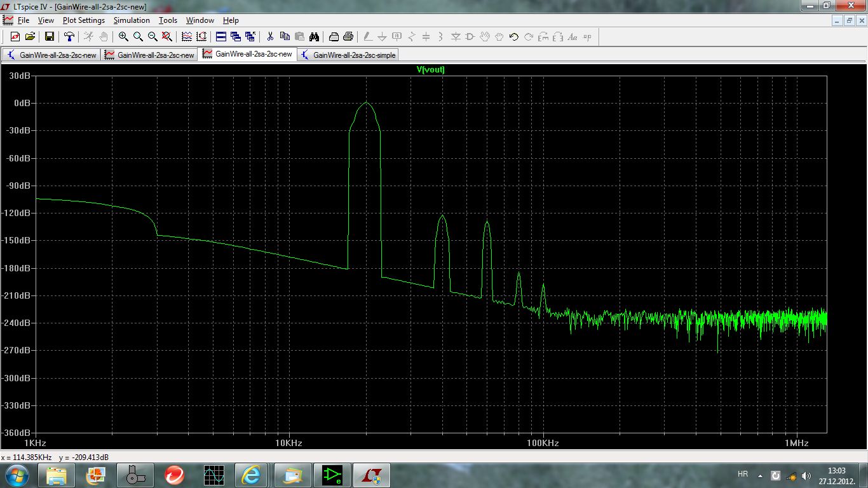Click the Copy toolbar icon
The height and width of the screenshot is (488, 868).
(x=285, y=37)
